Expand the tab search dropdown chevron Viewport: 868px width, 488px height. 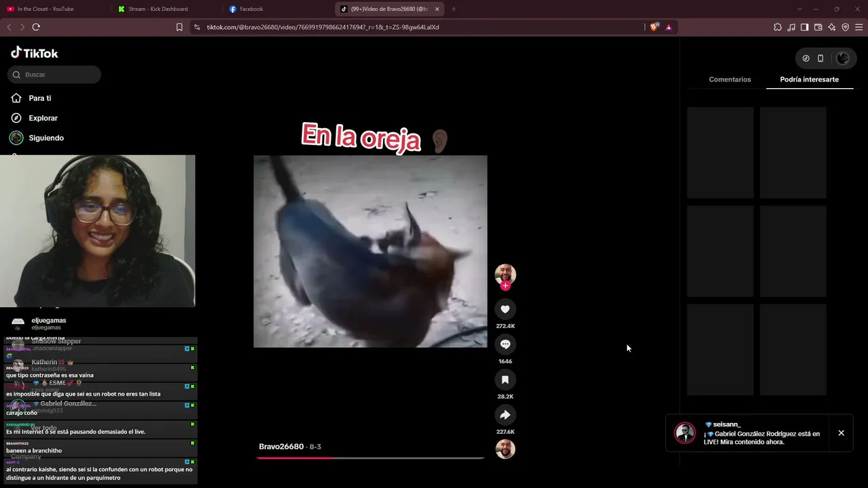point(800,9)
